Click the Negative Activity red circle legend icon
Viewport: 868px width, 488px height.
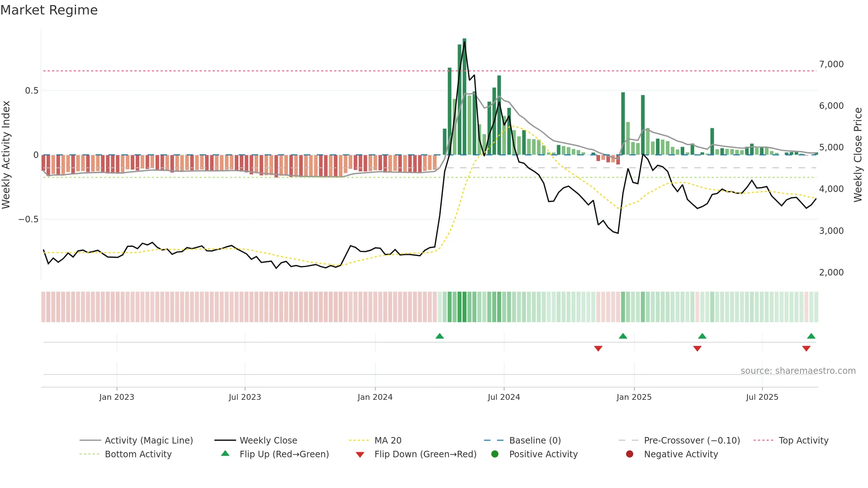(x=630, y=454)
